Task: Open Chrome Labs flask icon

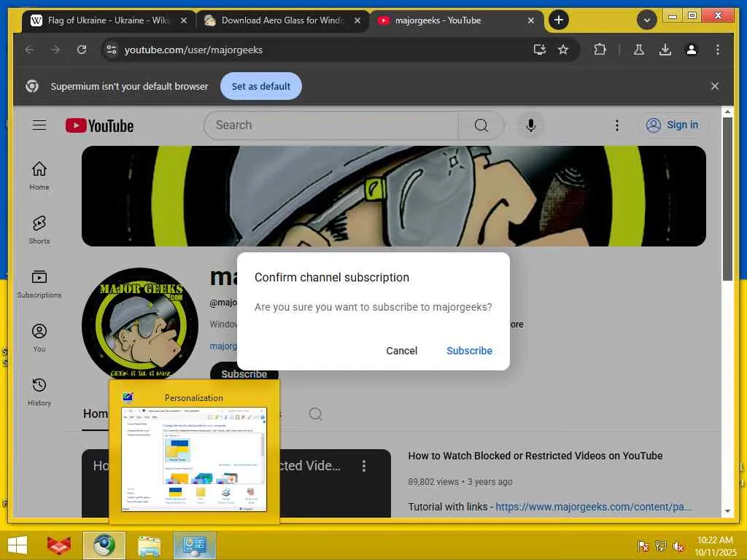Action: click(x=639, y=50)
